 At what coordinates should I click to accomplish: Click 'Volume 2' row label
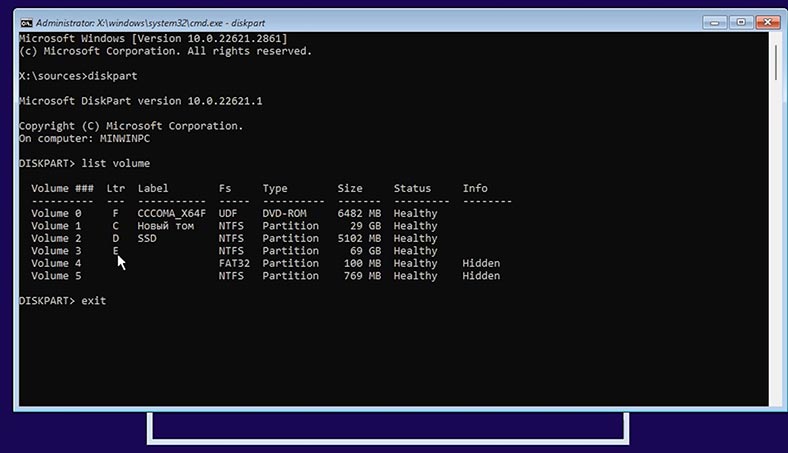[56, 238]
